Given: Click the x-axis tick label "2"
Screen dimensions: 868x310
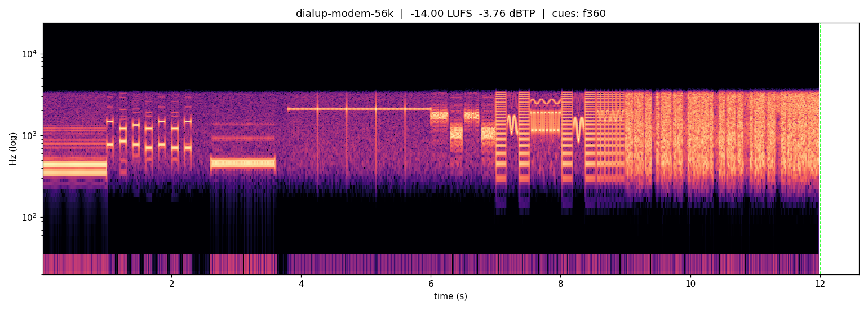Looking at the screenshot, I should pos(172,285).
